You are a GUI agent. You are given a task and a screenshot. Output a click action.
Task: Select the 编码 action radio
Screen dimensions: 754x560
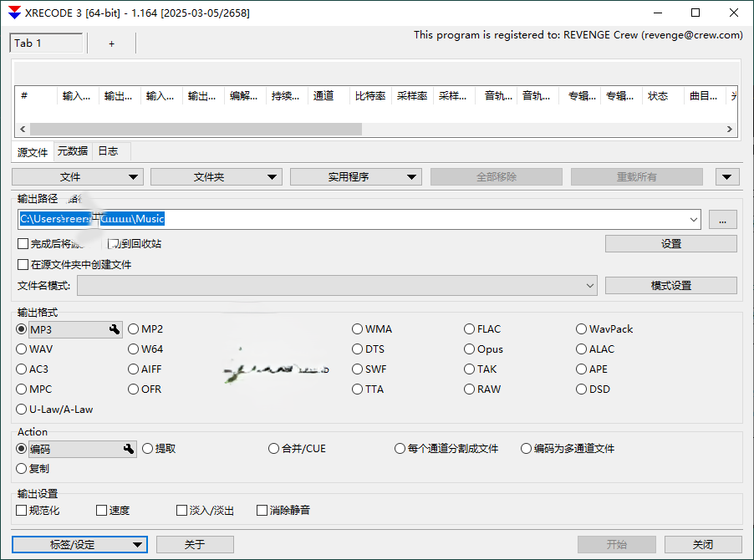[x=21, y=449]
